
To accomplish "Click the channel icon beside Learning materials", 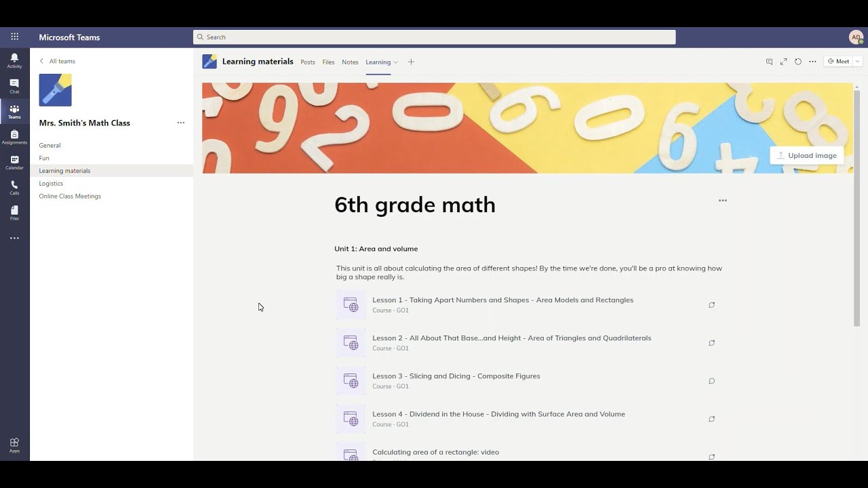I will [210, 62].
